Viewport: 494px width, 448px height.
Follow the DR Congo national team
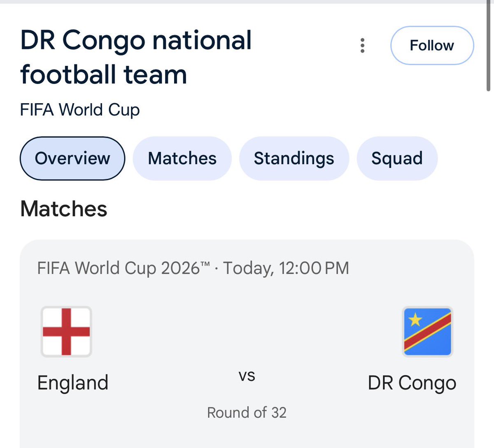coord(432,46)
